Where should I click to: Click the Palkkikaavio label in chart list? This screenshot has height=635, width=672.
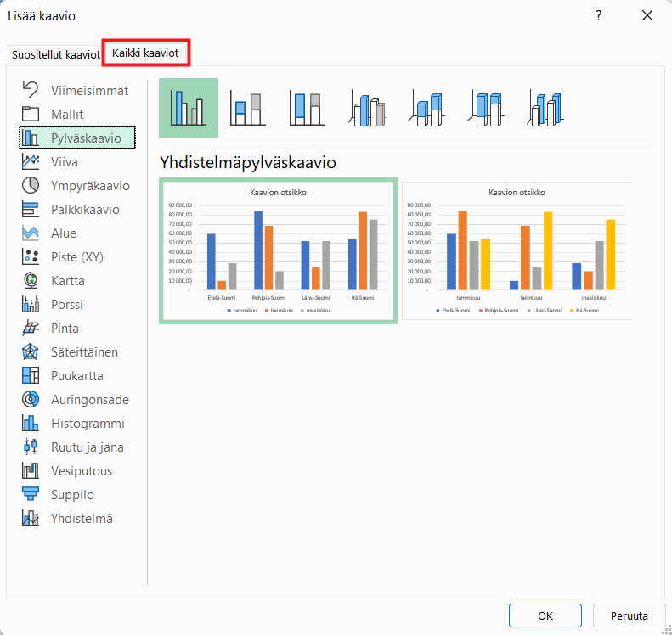pyautogui.click(x=85, y=210)
